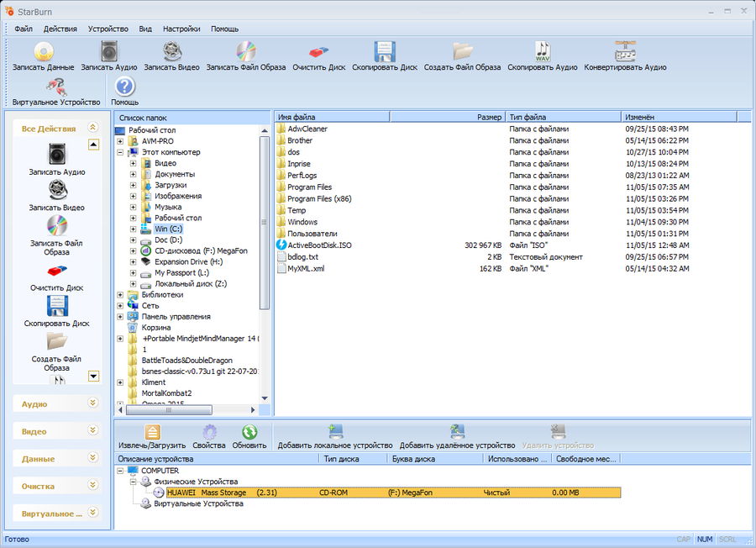Expand the Аудио sidebar section
This screenshot has height=548, width=756.
(x=93, y=403)
